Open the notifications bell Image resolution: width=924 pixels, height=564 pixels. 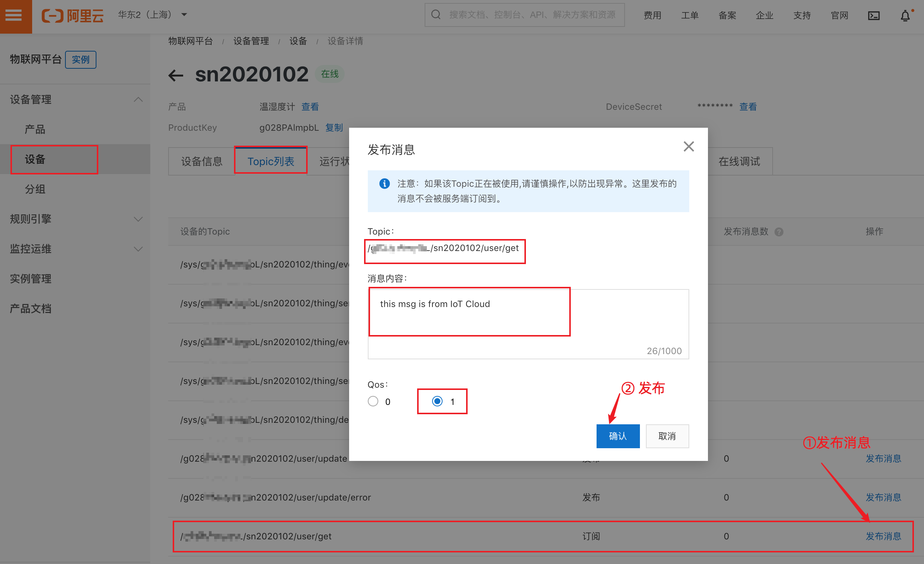[905, 16]
